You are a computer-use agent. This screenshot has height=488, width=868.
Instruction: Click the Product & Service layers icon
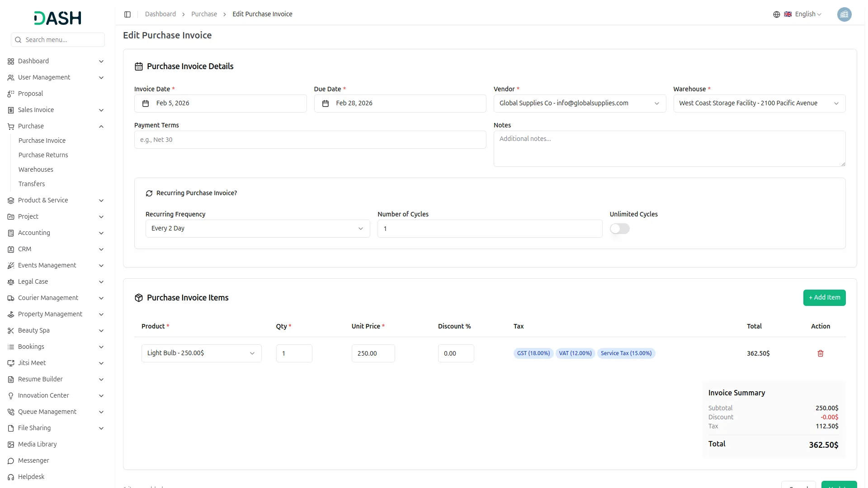10,200
